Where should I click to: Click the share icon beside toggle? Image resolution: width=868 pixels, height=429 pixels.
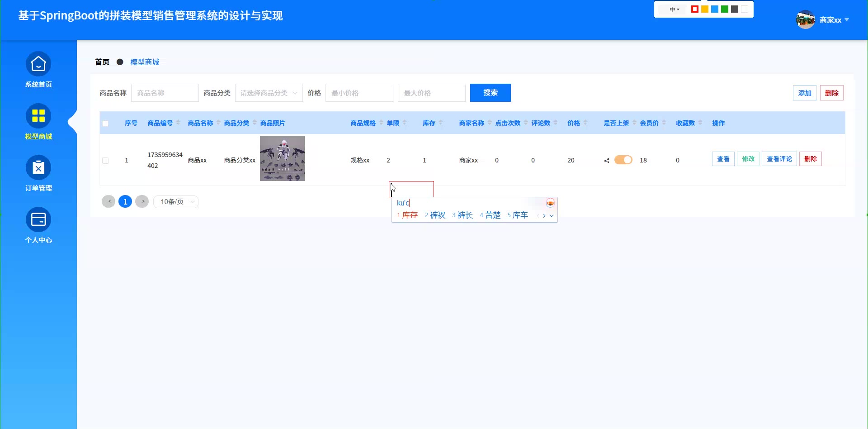(607, 160)
